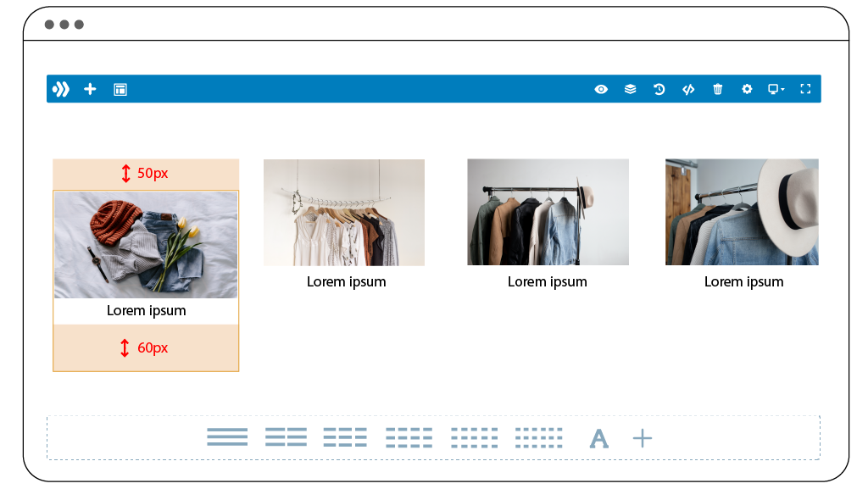Click the plus add-element toolbar icon
868x489 pixels.
point(90,89)
